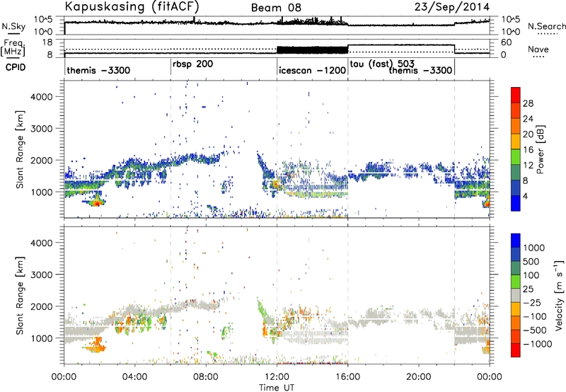Click the high-power red echo near 02:00 in the power panel
Viewport: 566px width, 392px height.
pos(96,203)
